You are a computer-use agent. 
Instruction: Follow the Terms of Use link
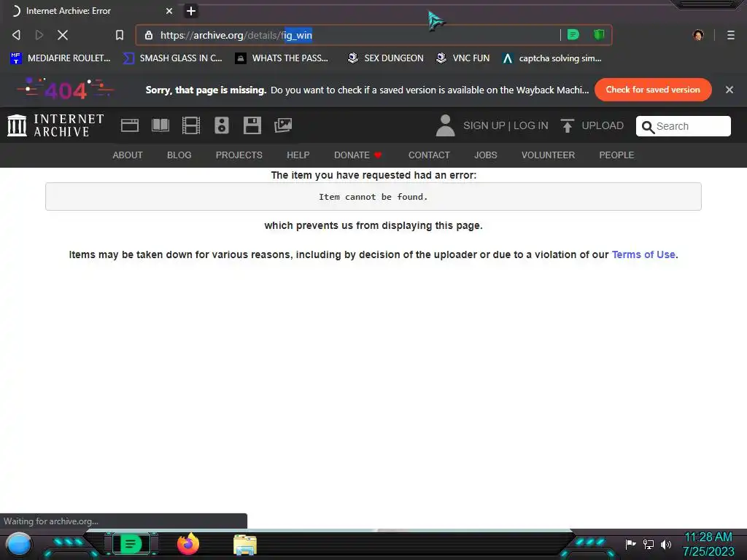643,254
